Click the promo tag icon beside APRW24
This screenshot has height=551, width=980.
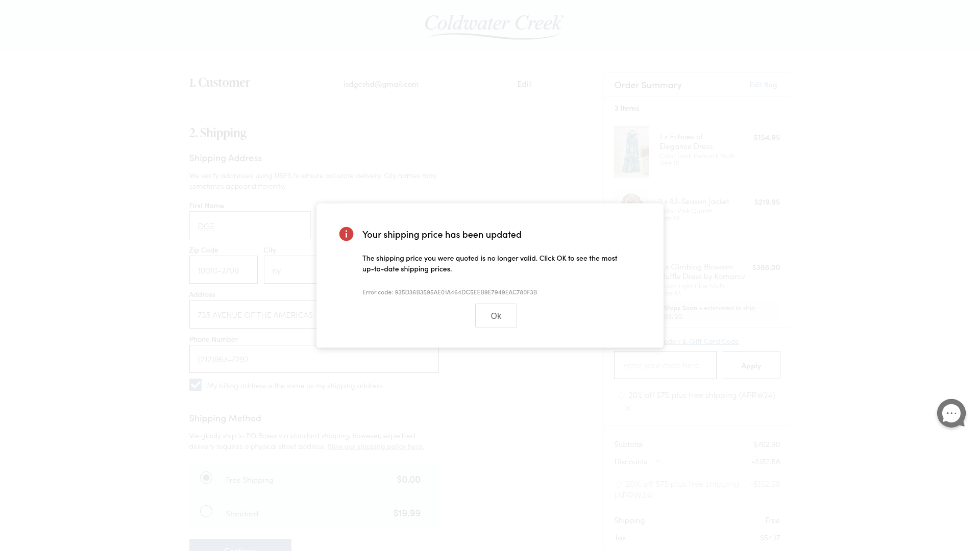(621, 396)
